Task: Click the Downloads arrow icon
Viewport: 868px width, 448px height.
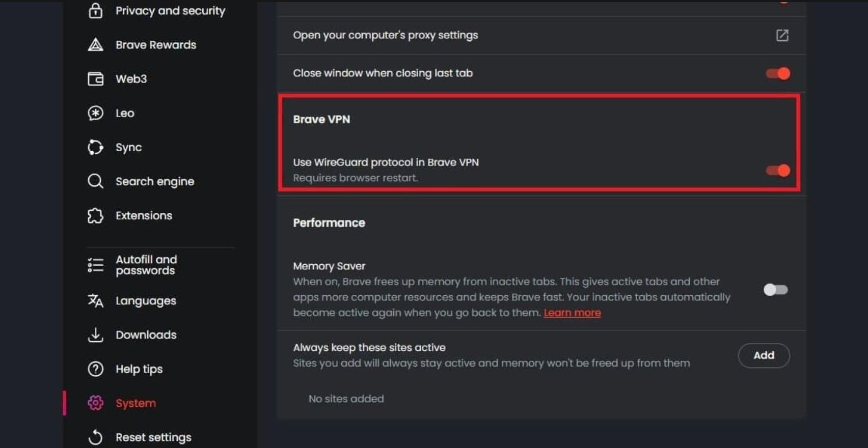Action: click(x=95, y=334)
